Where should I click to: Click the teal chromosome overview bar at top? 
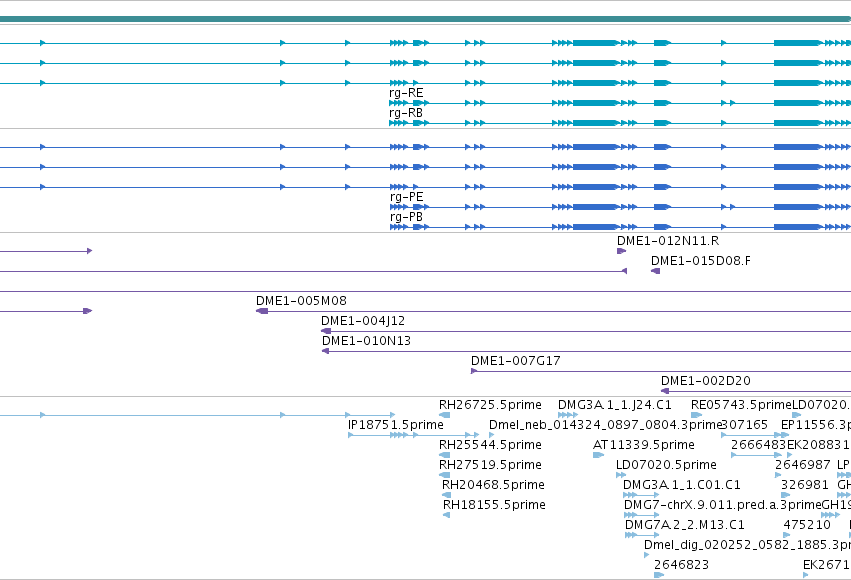426,19
